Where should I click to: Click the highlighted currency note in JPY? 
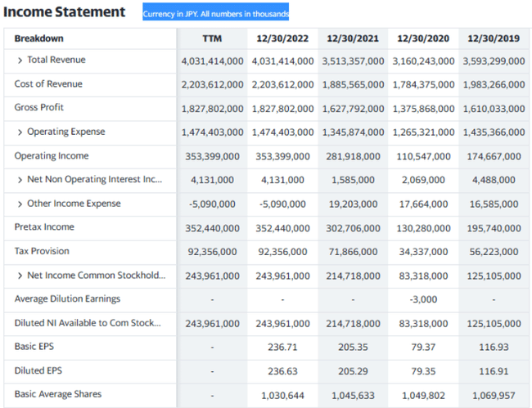coord(215,14)
